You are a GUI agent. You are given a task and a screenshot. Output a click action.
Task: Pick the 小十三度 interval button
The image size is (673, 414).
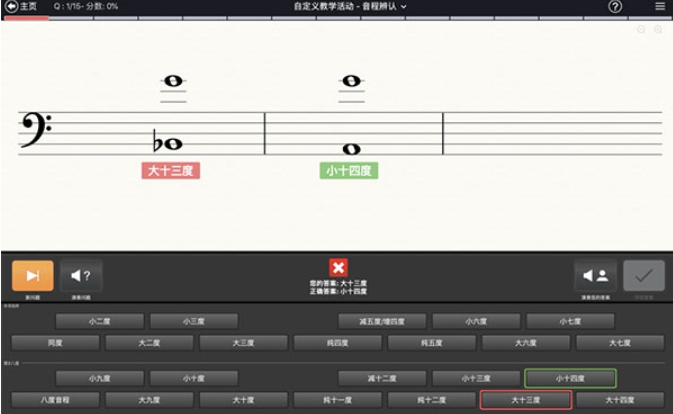point(476,378)
